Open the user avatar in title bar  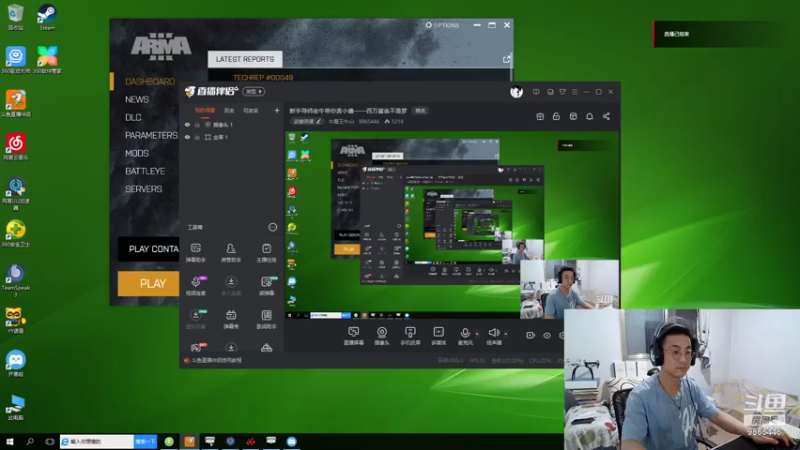point(516,92)
